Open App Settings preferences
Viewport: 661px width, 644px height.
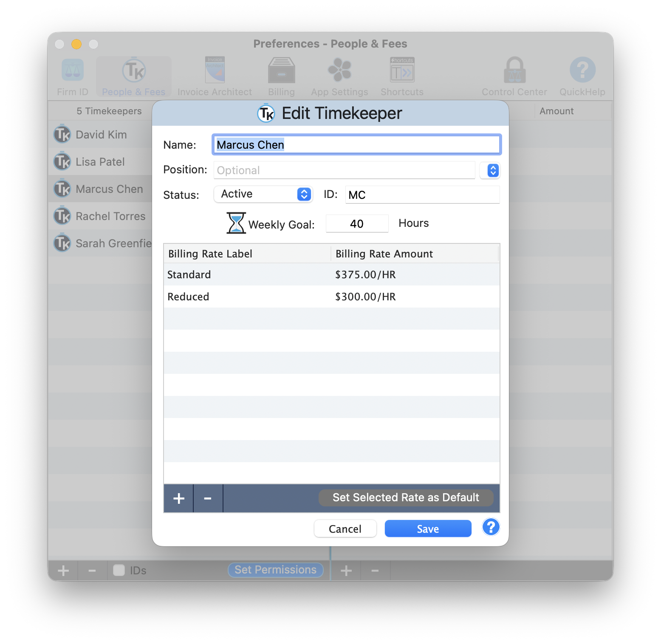(x=339, y=75)
